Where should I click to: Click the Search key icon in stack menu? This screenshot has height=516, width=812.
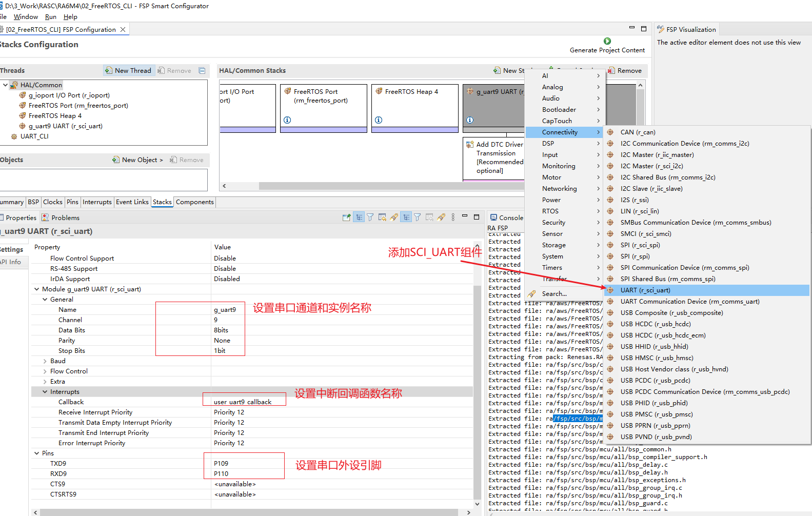coord(532,294)
